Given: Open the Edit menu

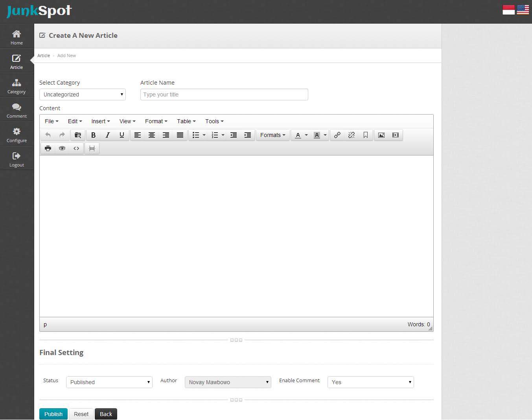Looking at the screenshot, I should pos(75,121).
